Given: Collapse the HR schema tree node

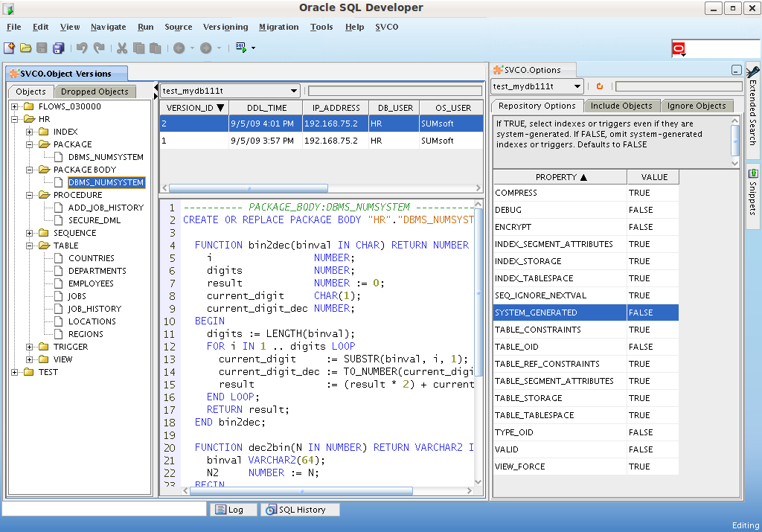Looking at the screenshot, I should pos(15,119).
